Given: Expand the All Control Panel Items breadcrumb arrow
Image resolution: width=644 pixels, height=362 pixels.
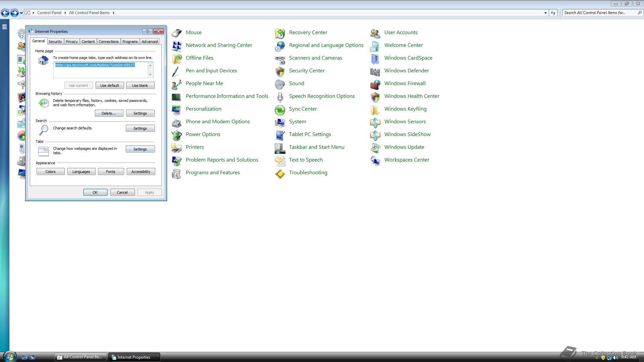Looking at the screenshot, I should (113, 13).
